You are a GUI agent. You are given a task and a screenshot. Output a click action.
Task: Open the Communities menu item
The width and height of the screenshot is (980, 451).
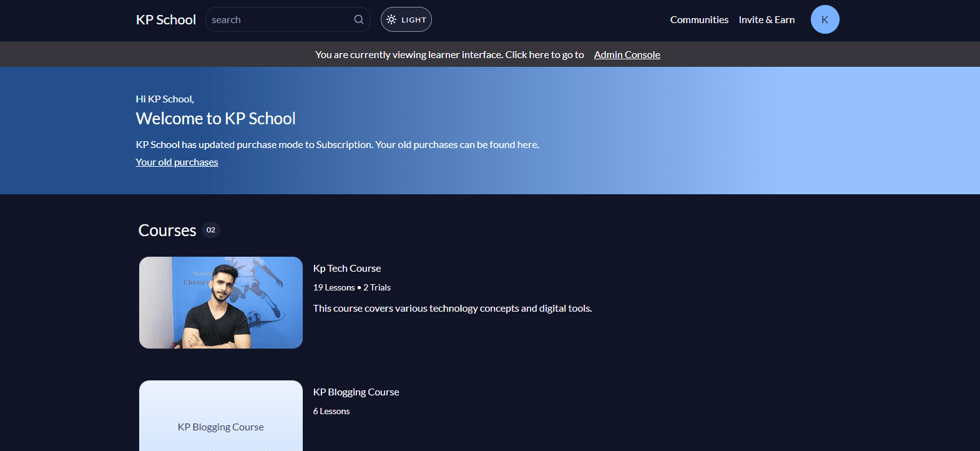click(699, 19)
